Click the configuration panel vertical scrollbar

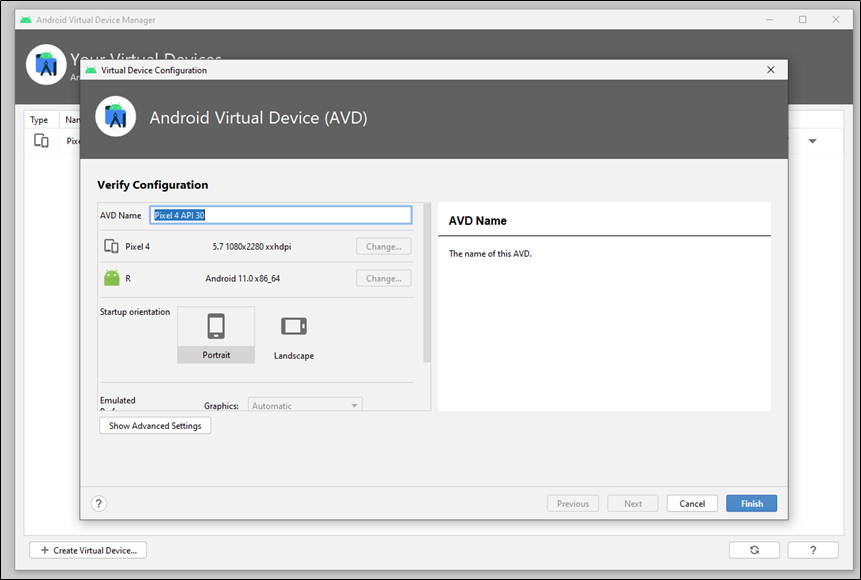(427, 282)
